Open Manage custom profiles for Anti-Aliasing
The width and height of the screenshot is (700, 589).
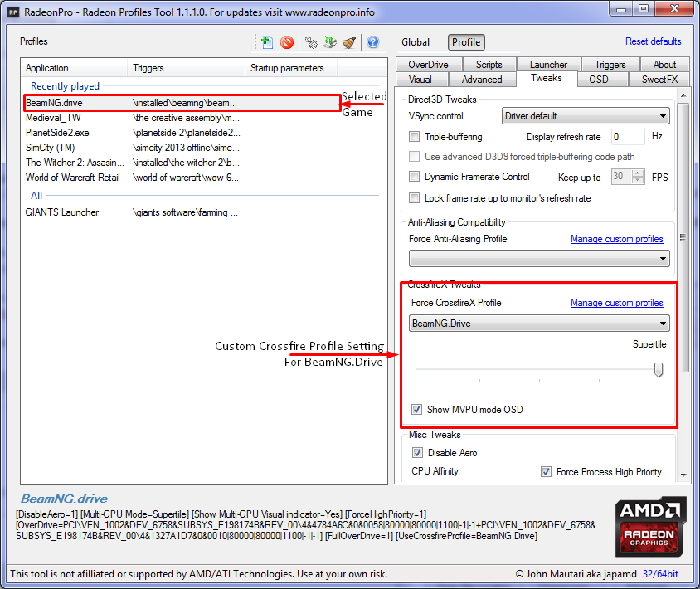617,239
